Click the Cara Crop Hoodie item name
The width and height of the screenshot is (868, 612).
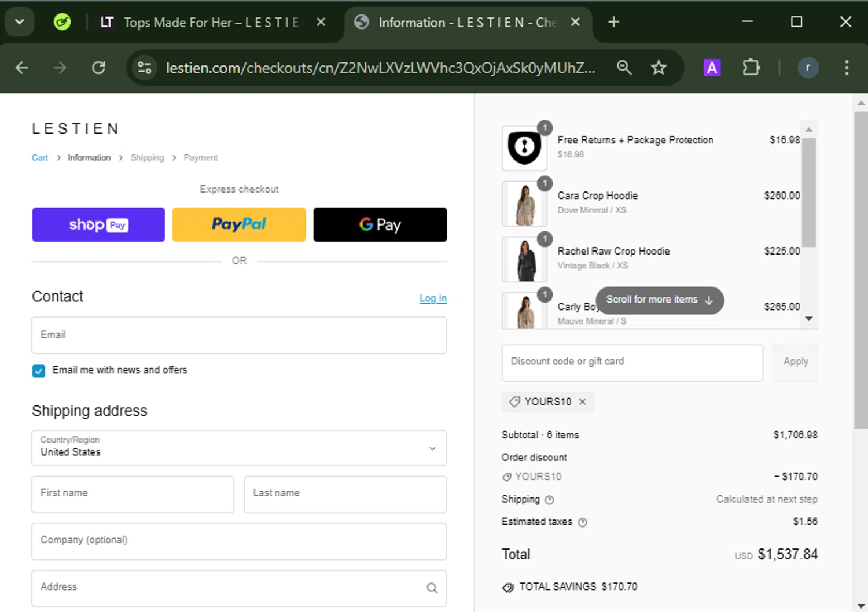598,196
